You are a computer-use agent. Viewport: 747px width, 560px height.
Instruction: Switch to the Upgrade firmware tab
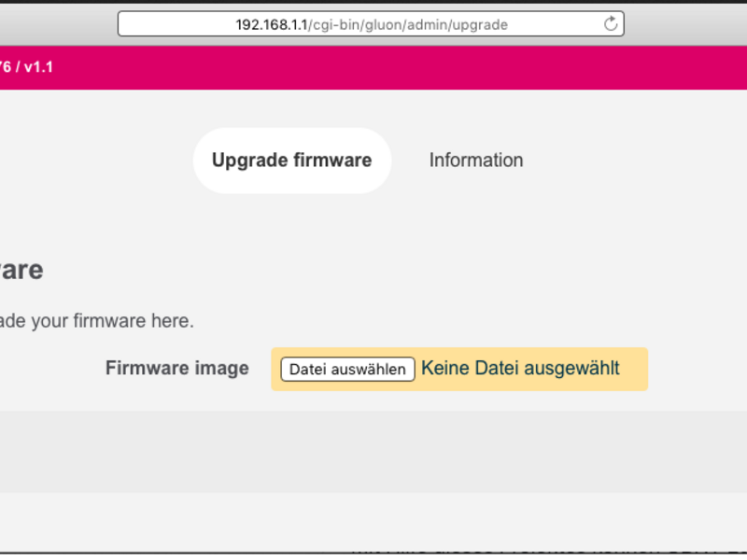pos(292,161)
